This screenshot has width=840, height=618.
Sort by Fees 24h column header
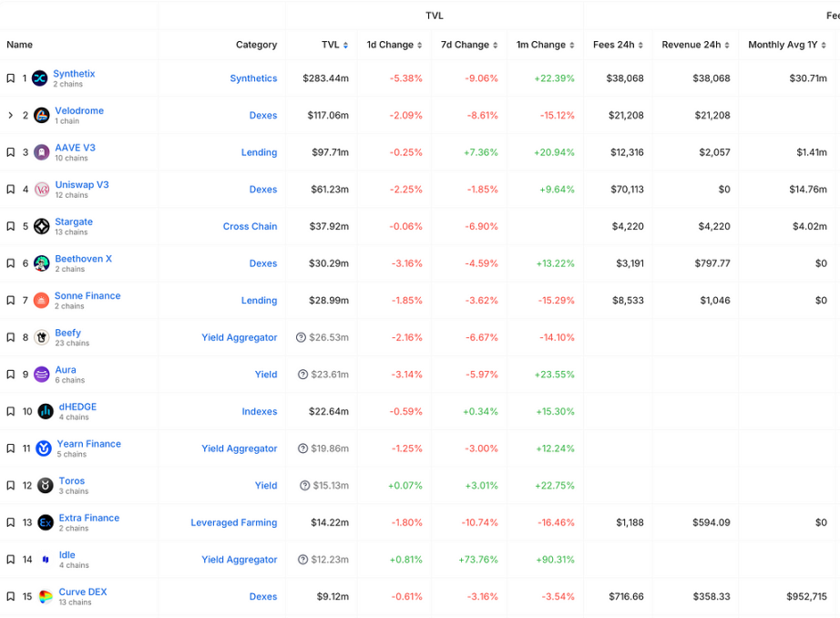tap(618, 45)
